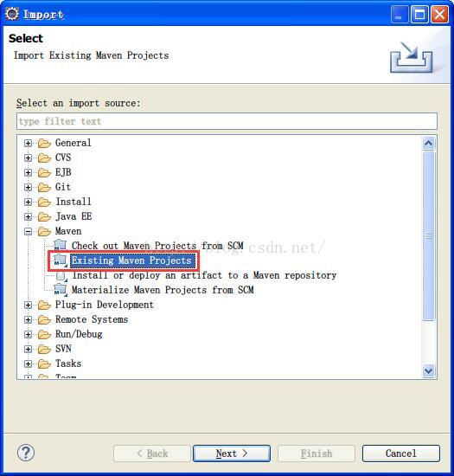Viewport: 454px width, 476px height.
Task: Click the EJB folder icon
Action: pyautogui.click(x=44, y=172)
